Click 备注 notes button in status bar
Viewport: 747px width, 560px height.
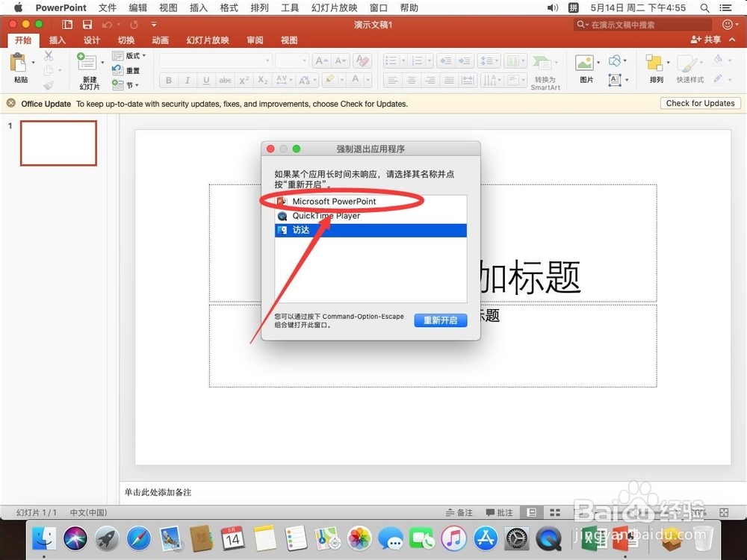click(459, 512)
